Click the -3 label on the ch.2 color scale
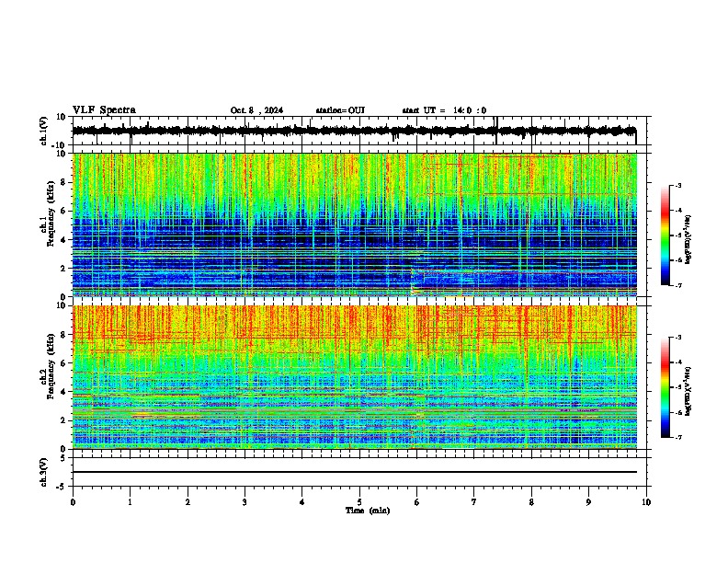The image size is (728, 563). (x=677, y=338)
